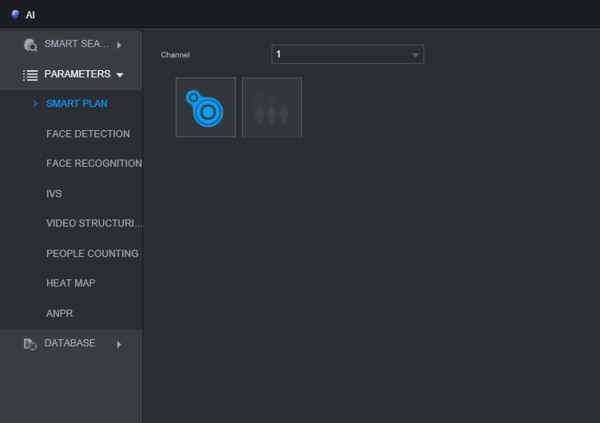Image resolution: width=600 pixels, height=423 pixels.
Task: Click the Parameters list icon
Action: [x=30, y=74]
